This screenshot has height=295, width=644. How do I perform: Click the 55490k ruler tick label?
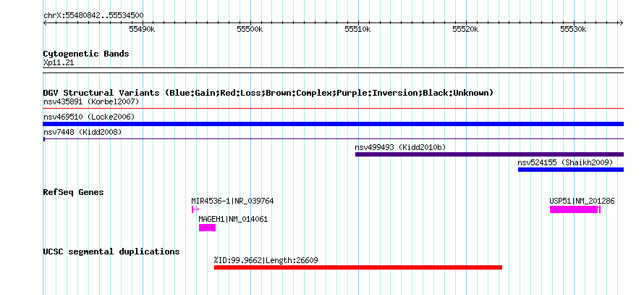point(142,29)
